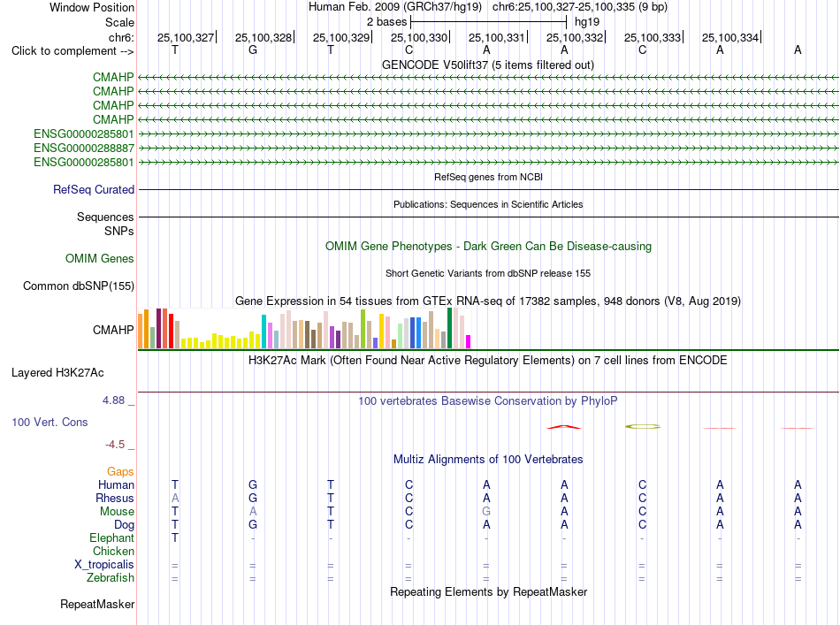840x625 pixels.
Task: Open 'Short Genetic Variants from dbSNP release 155'
Action: (x=488, y=273)
